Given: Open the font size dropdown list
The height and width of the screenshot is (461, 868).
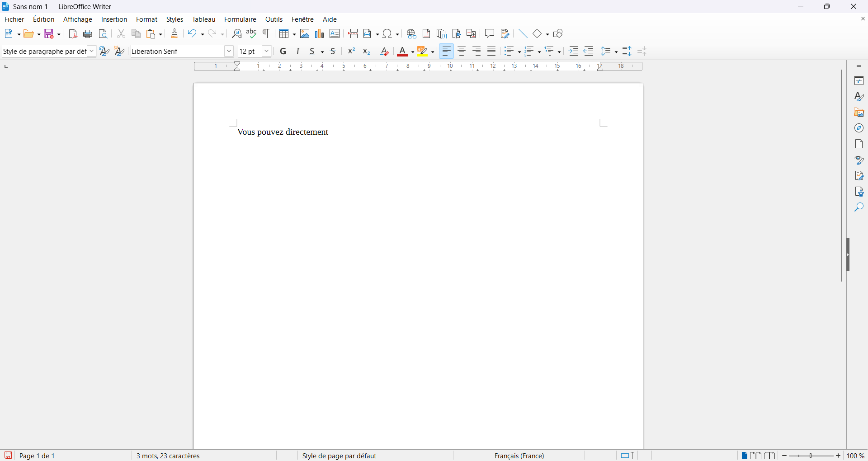Looking at the screenshot, I should 267,52.
